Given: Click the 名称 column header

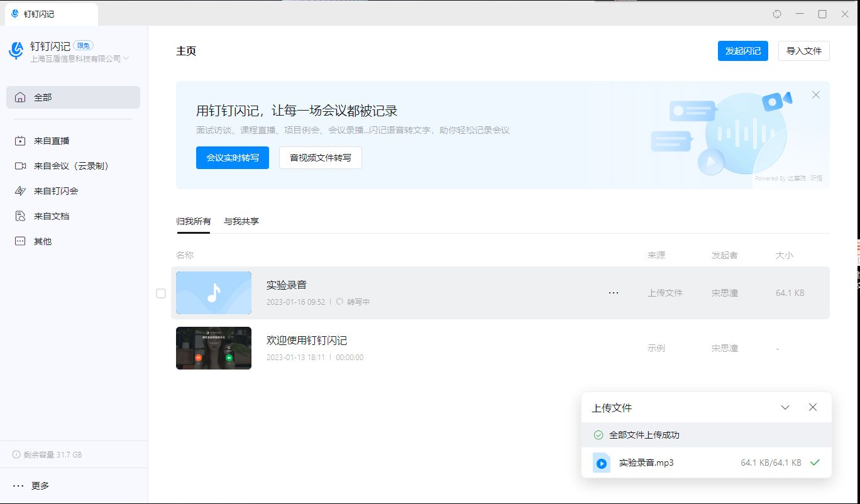Looking at the screenshot, I should pyautogui.click(x=185, y=255).
